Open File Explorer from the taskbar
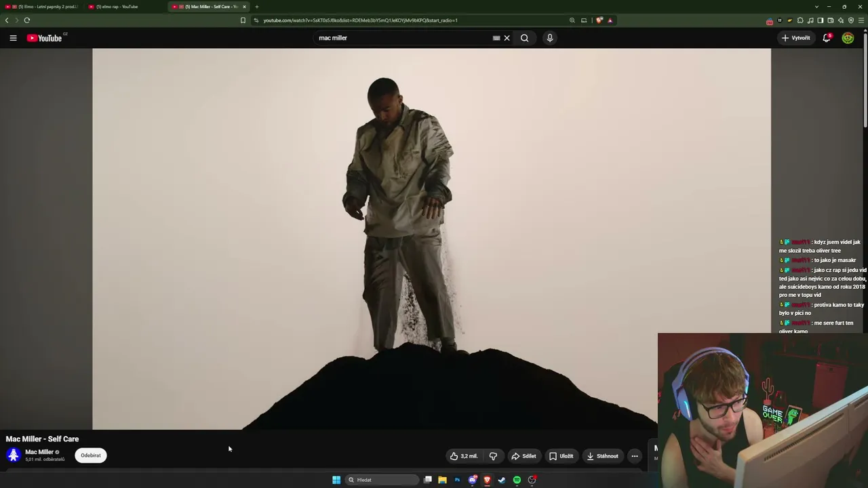This screenshot has height=488, width=868. [x=442, y=480]
